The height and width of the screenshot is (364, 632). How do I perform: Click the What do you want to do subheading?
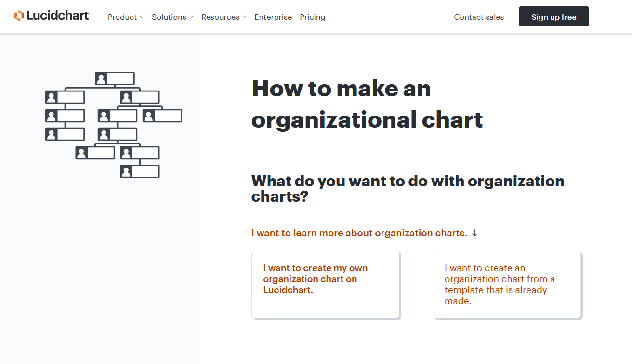(408, 188)
